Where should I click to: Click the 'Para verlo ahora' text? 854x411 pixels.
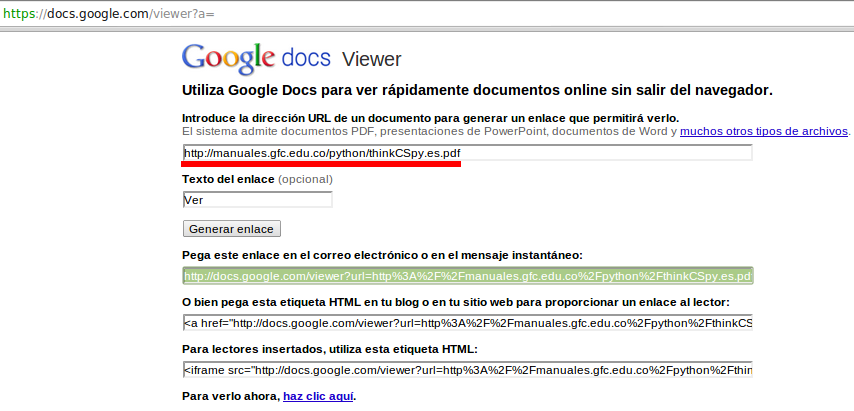point(231,396)
